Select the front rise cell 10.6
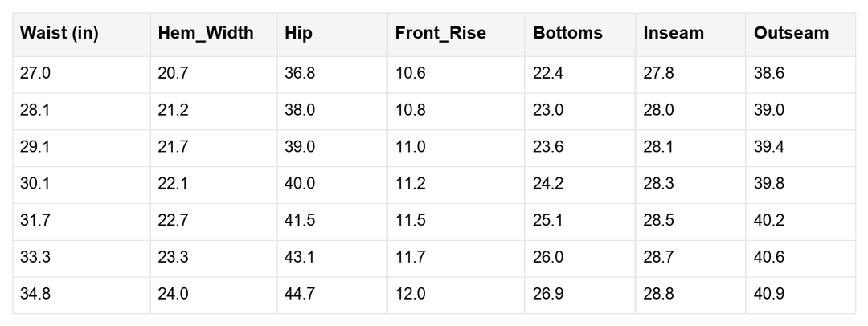 456,75
